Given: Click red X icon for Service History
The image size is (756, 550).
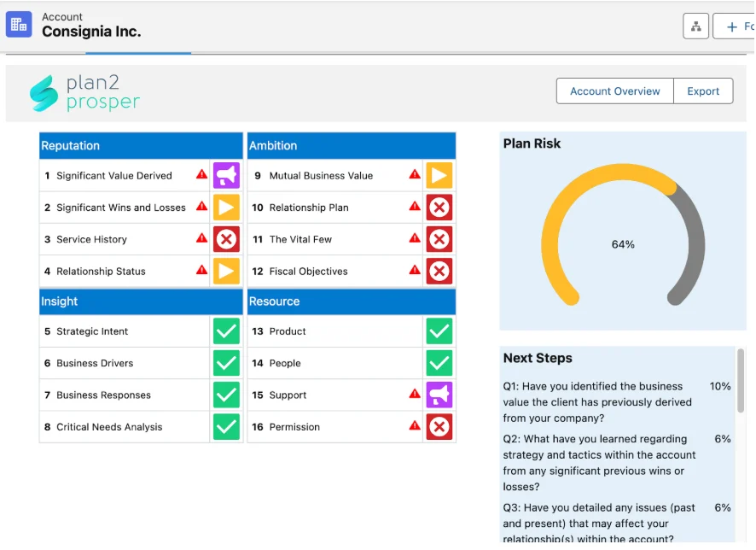Looking at the screenshot, I should (x=226, y=239).
